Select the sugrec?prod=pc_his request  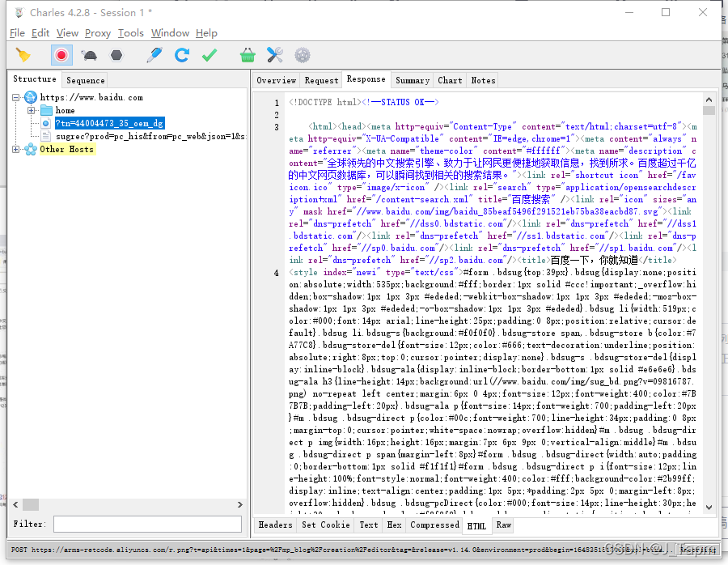pyautogui.click(x=151, y=137)
